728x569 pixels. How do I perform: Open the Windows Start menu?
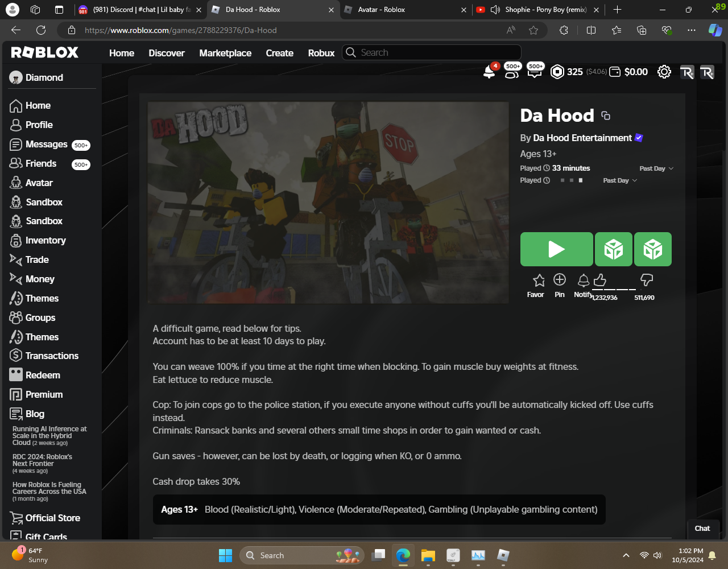225,555
